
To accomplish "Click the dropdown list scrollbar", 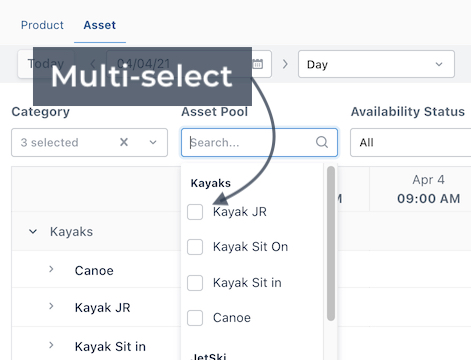I will coord(331,243).
